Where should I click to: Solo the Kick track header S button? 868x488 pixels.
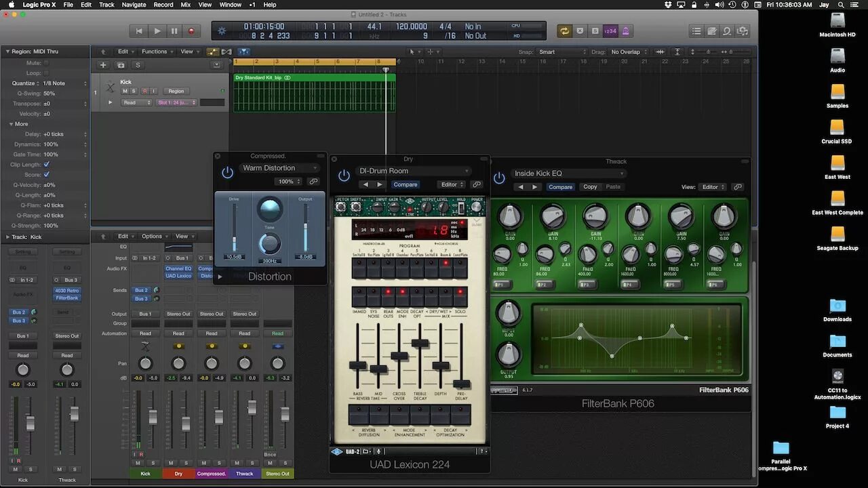coord(134,91)
